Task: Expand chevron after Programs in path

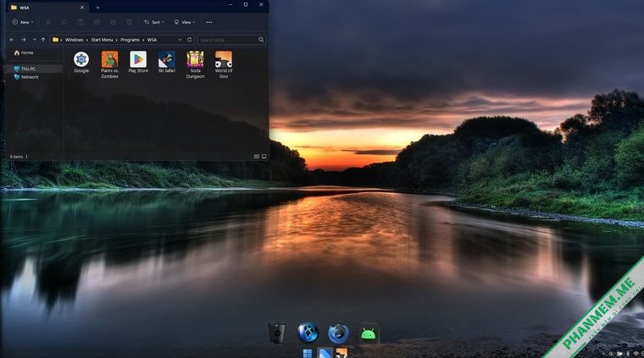Action: pyautogui.click(x=143, y=40)
